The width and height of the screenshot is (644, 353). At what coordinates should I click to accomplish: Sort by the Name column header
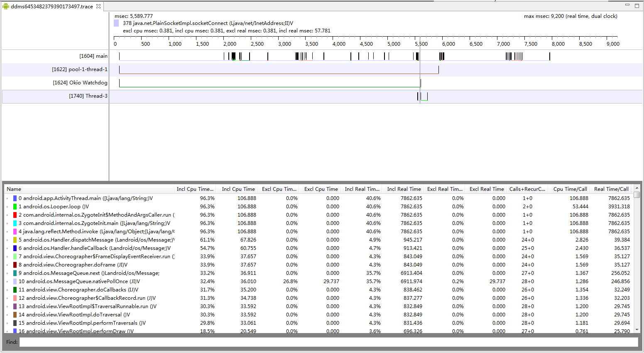click(x=89, y=189)
